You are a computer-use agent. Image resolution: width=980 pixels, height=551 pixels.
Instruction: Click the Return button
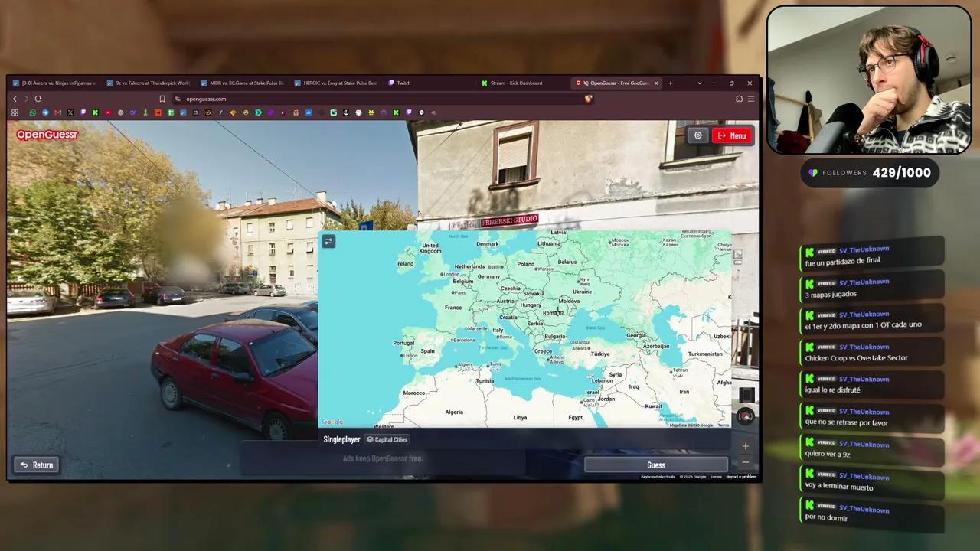coord(36,465)
